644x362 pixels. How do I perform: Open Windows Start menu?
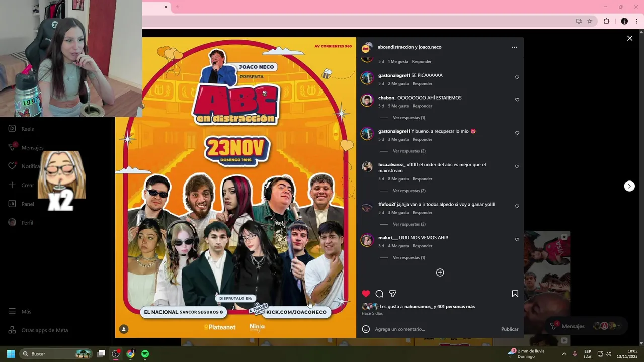[x=11, y=354]
